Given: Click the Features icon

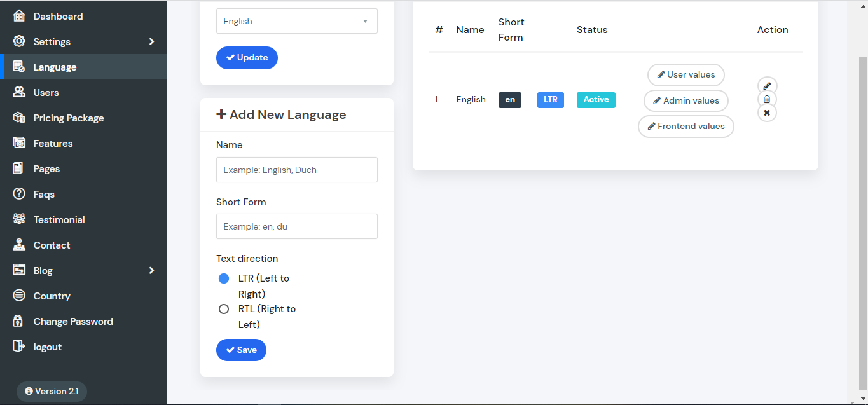Looking at the screenshot, I should [x=17, y=143].
